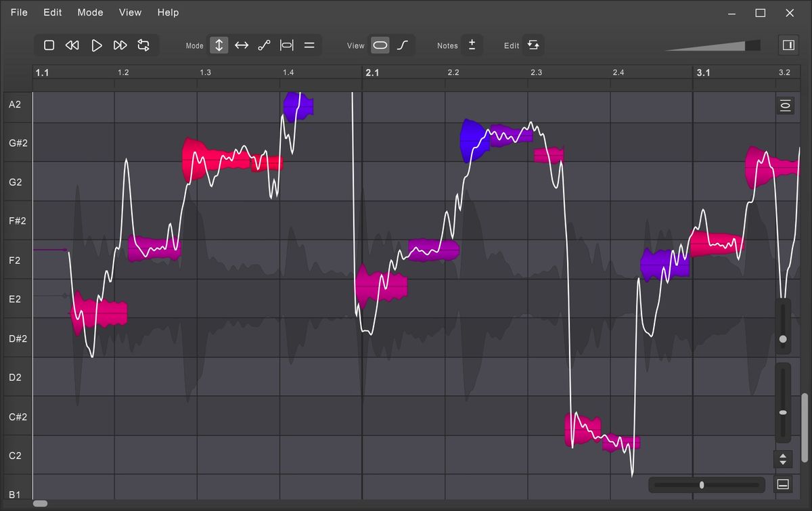Select the vertical pitch-shift mode tool

click(219, 45)
